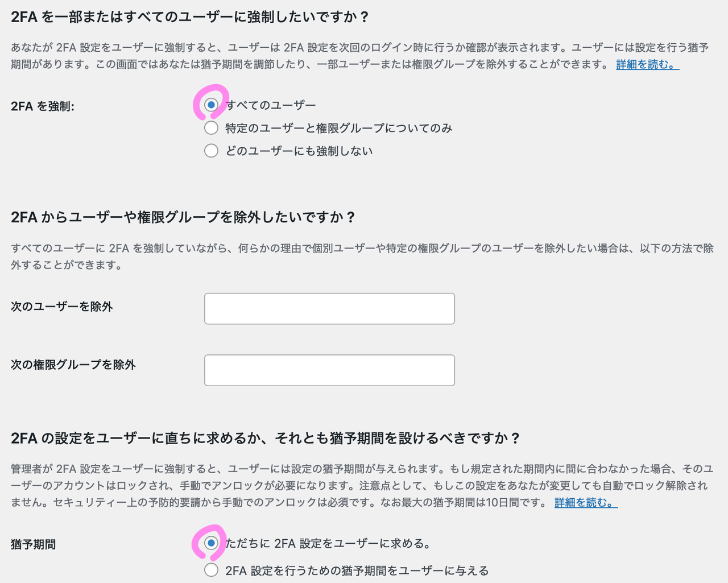Click the 2FA を一部またはすべてのユーザーに強制したいですか heading
This screenshot has height=583, width=728.
190,16
